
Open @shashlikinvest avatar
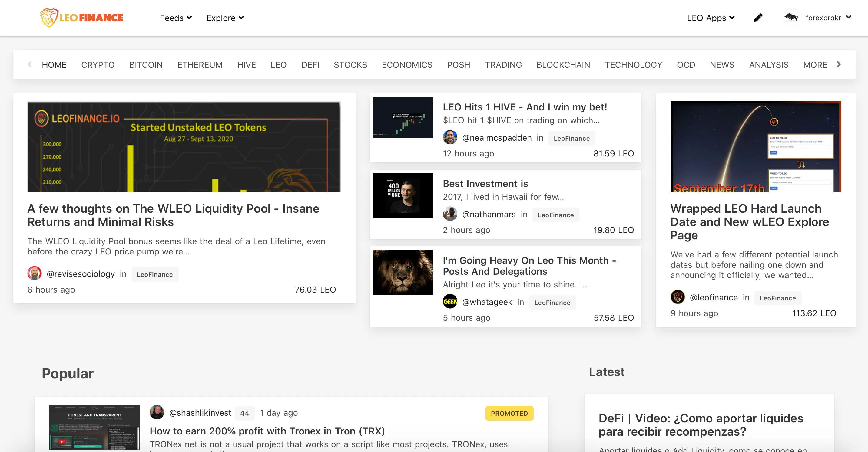(x=157, y=412)
